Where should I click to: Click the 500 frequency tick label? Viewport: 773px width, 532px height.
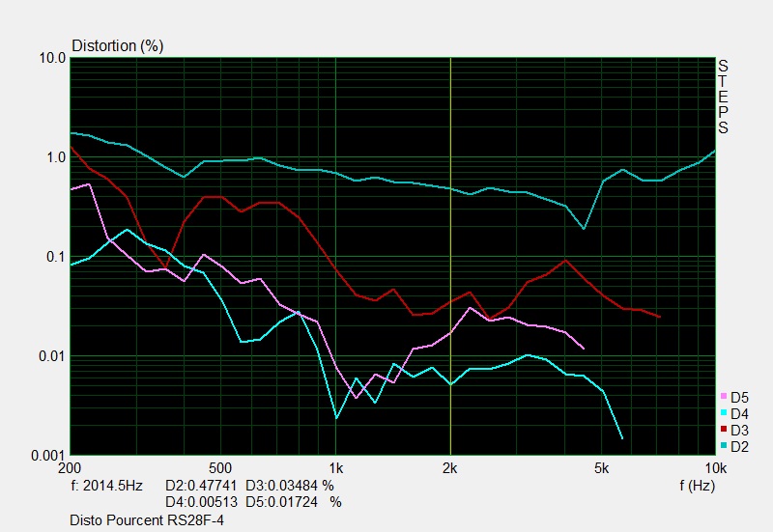click(220, 468)
